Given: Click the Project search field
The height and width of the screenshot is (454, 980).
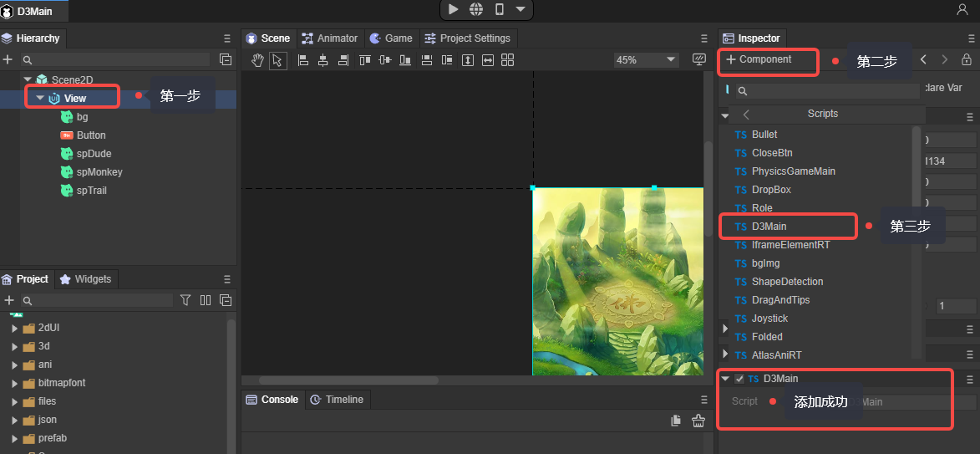Looking at the screenshot, I should [98, 300].
